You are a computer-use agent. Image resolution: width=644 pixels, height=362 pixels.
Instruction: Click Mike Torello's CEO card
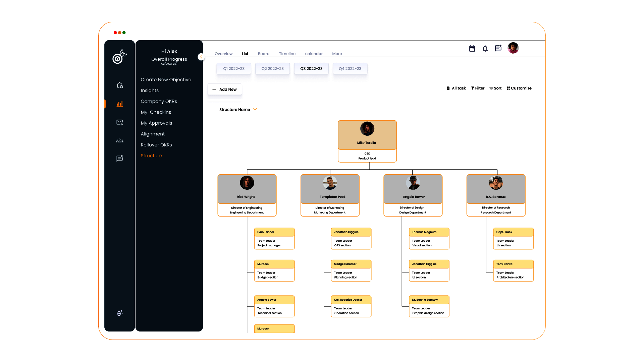(x=367, y=141)
